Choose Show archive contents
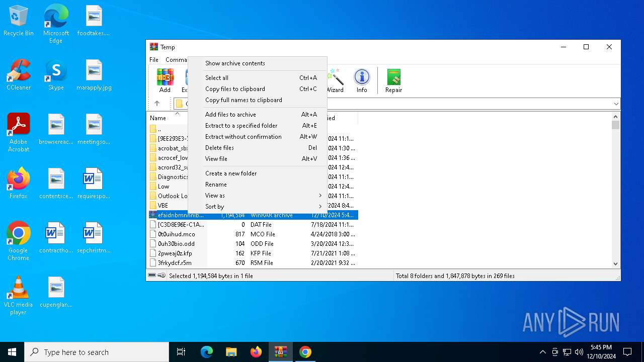 257,63
